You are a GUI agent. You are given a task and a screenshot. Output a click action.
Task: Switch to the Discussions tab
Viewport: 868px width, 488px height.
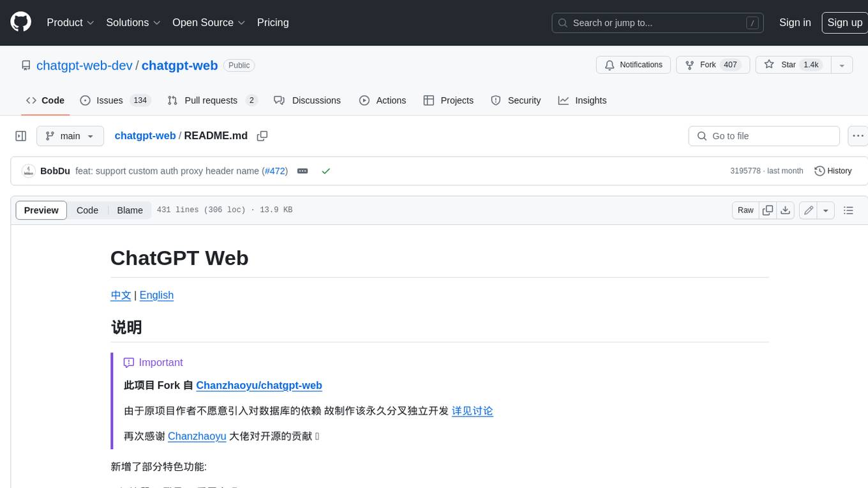pyautogui.click(x=307, y=100)
